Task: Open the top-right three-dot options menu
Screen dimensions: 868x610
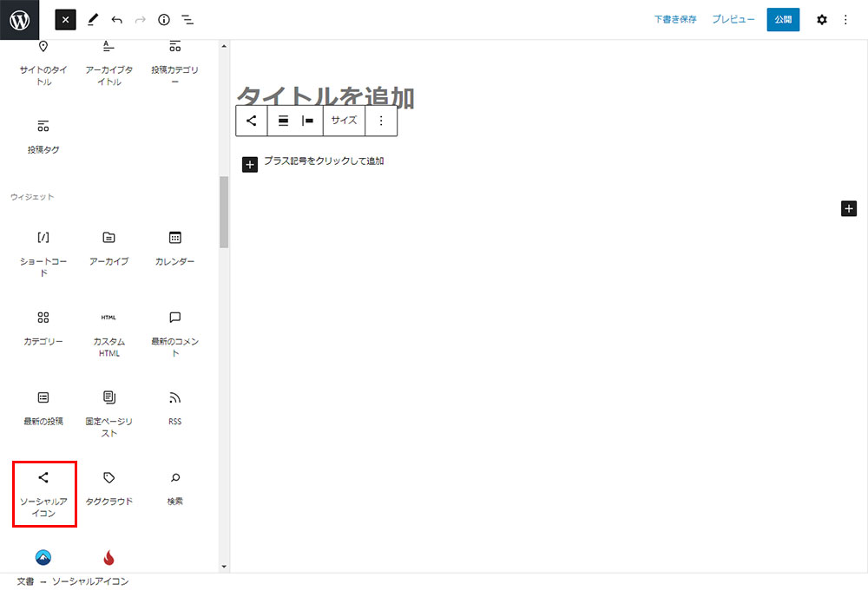Action: (845, 19)
